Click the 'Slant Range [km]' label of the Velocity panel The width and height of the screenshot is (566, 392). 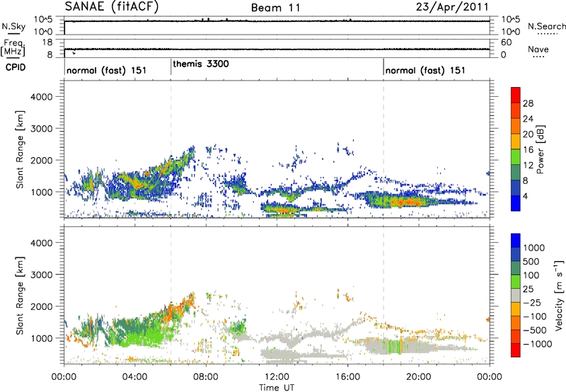[20, 295]
